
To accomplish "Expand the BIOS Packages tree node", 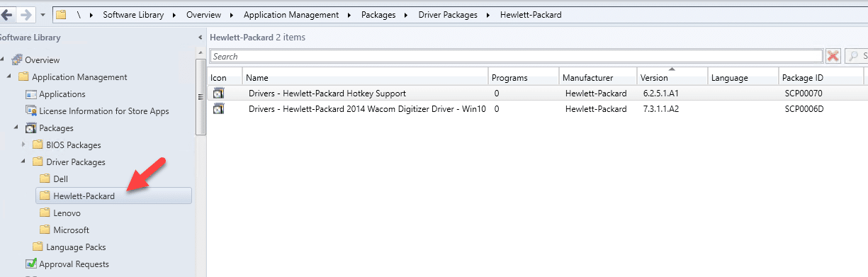I will coord(24,145).
